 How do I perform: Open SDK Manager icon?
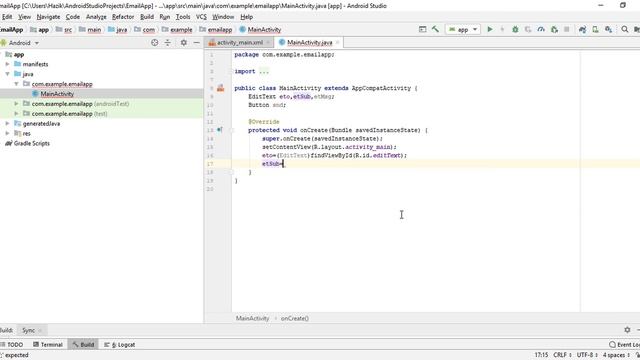coord(609,29)
